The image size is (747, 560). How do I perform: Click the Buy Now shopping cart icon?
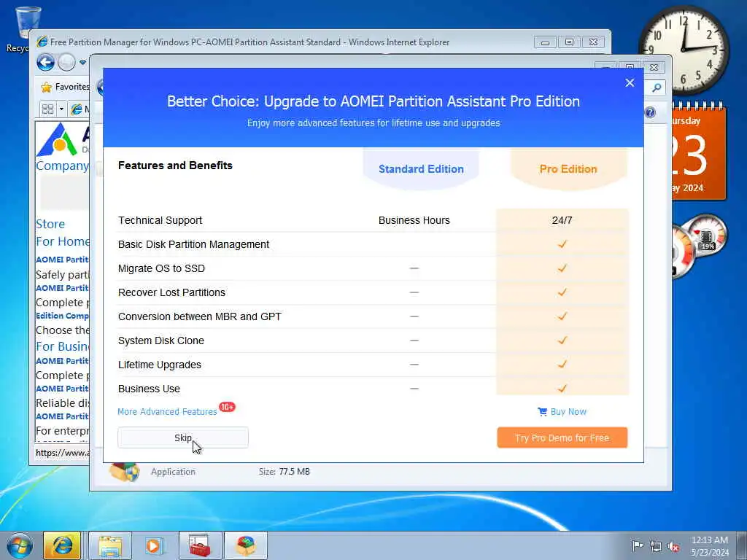(542, 411)
